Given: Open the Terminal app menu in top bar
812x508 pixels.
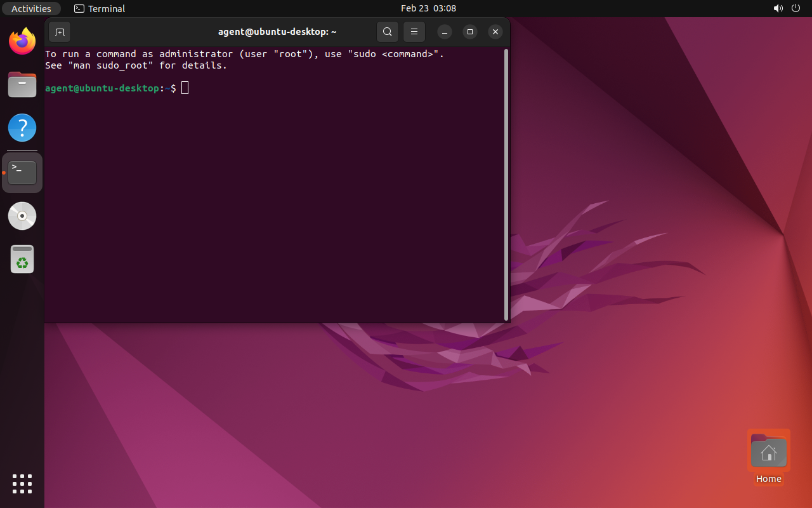Looking at the screenshot, I should (x=100, y=8).
